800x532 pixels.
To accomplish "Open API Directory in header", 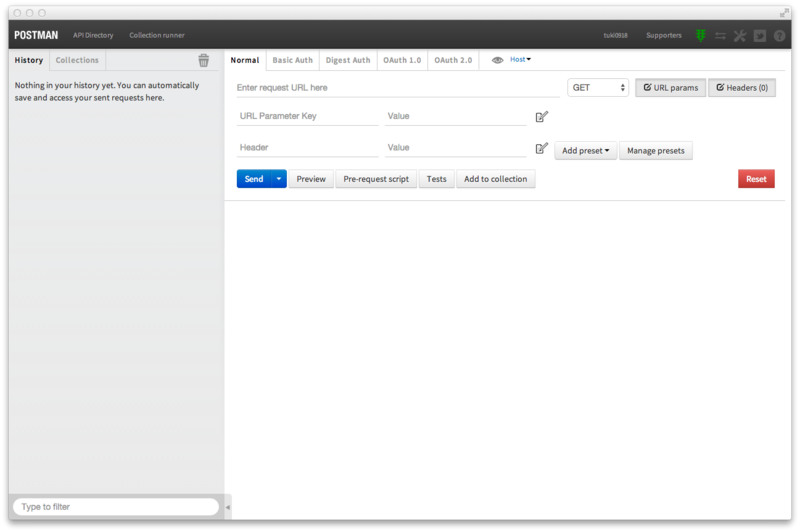I will (93, 35).
